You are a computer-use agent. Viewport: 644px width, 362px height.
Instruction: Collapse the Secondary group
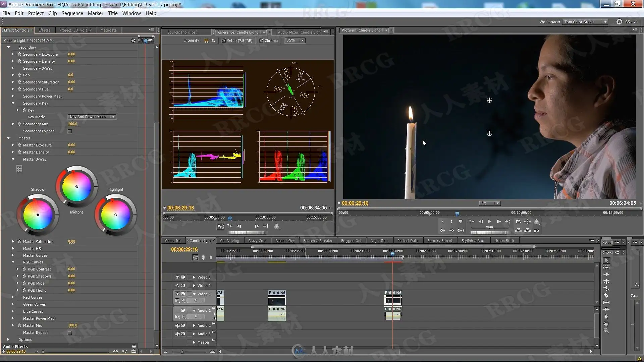coord(8,47)
